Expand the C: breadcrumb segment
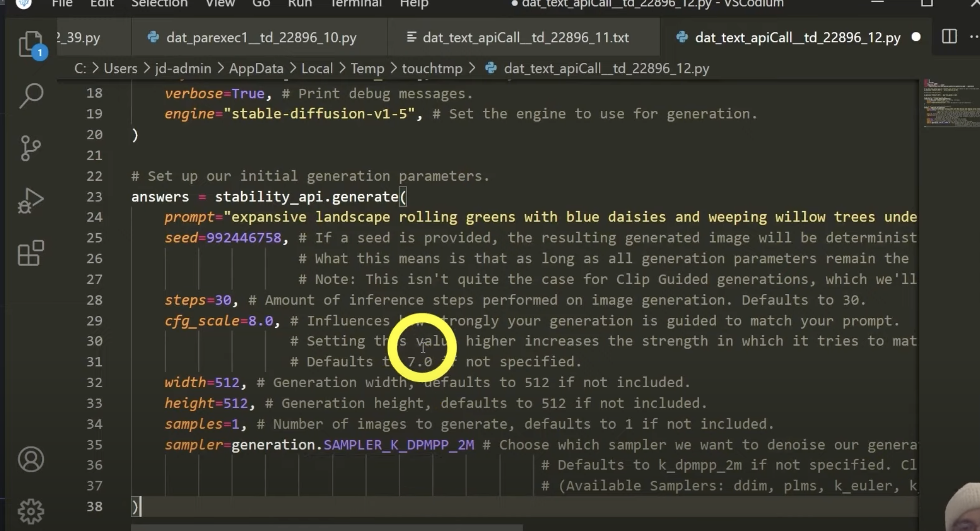This screenshot has width=980, height=531. point(80,68)
